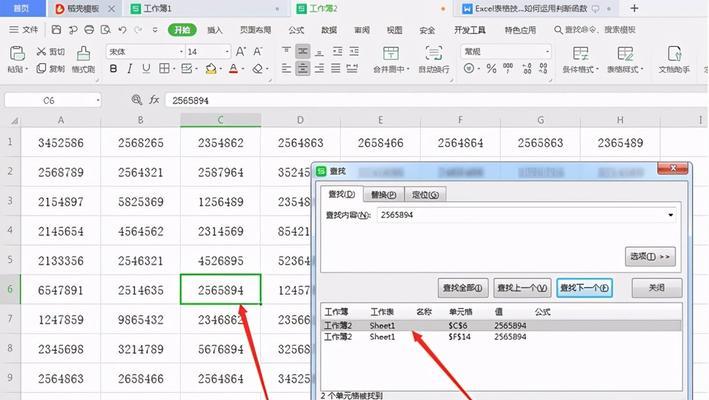Toggle middle vertical alignment
Screen dimensions: 709x400
303,52
